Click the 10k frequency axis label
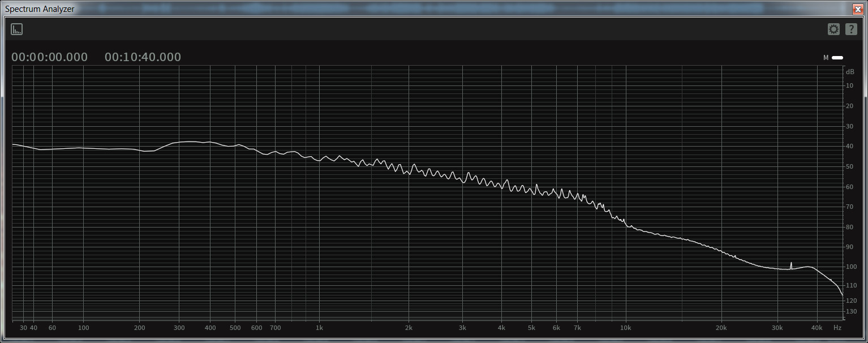Screen dimensions: 868x343 [x=626, y=328]
